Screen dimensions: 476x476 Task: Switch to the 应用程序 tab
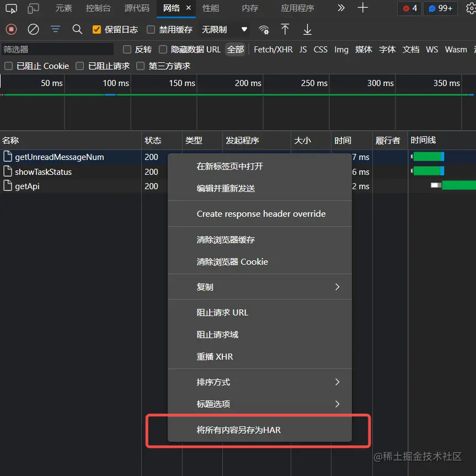297,8
